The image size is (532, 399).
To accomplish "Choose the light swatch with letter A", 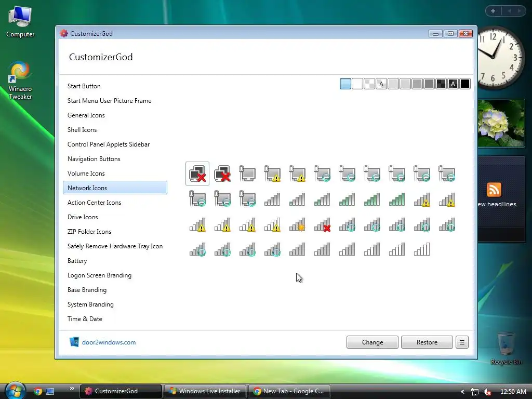I will 381,84.
